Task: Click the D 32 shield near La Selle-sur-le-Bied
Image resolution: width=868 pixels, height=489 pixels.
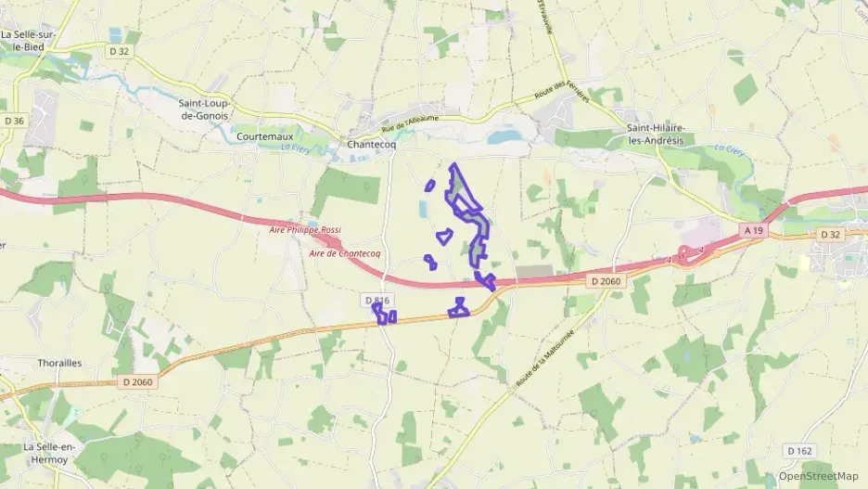Action: click(119, 51)
